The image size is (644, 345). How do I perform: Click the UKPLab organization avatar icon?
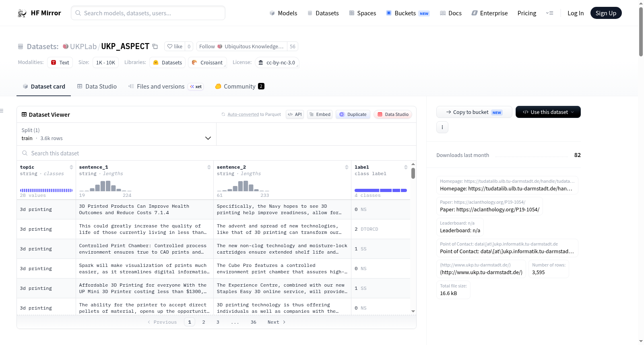pos(66,46)
